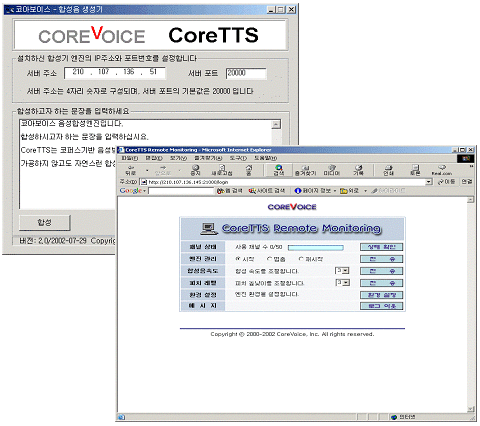
Task: Expand the page info (페이지 정보) dropdown arrow
Action: click(335, 191)
